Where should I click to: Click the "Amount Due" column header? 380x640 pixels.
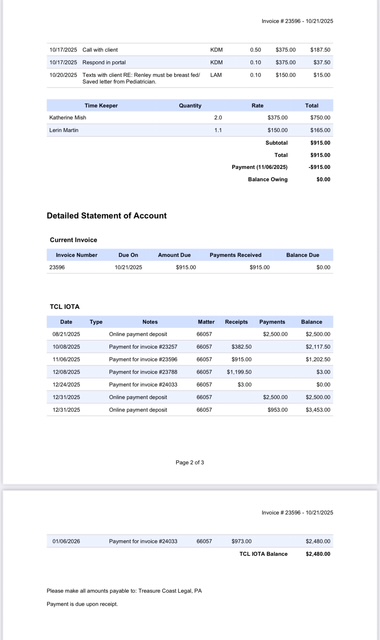pyautogui.click(x=174, y=255)
